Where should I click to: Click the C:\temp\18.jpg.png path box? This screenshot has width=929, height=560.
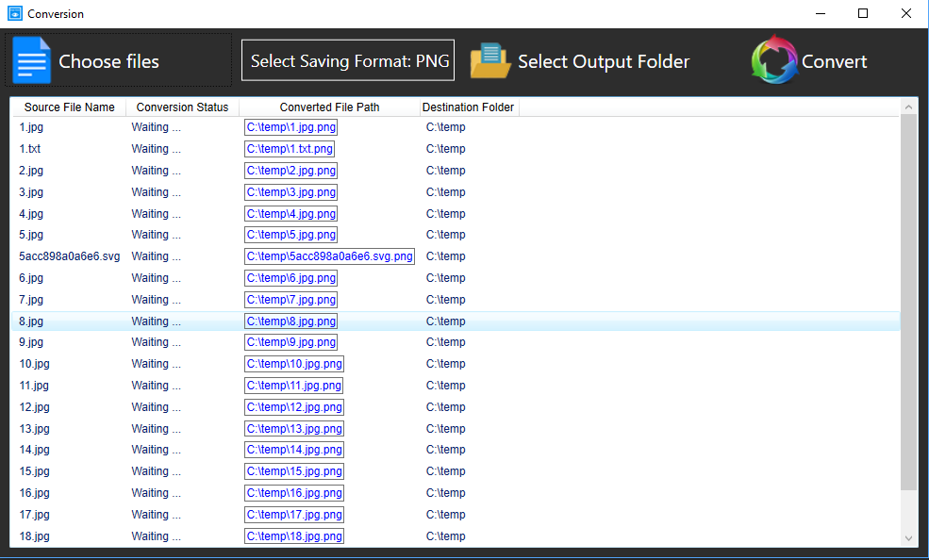point(294,536)
